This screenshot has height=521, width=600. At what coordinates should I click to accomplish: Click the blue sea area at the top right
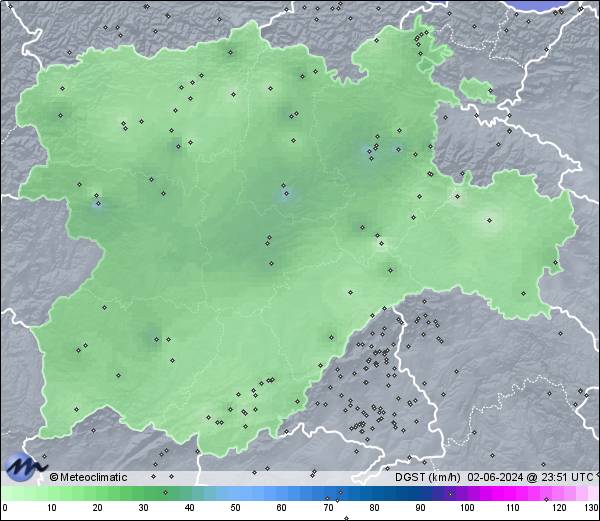click(x=540, y=7)
